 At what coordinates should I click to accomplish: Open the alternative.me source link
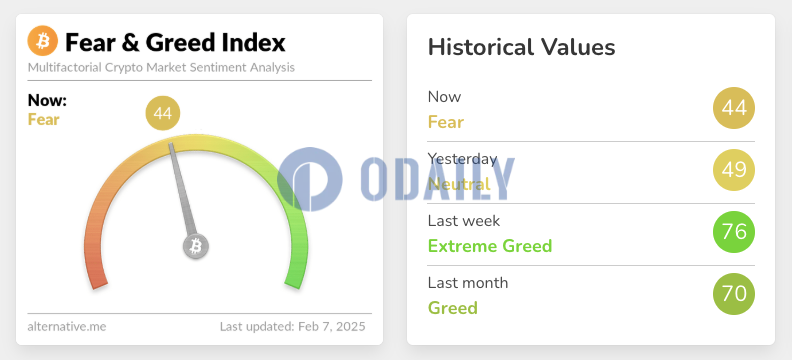coord(67,327)
